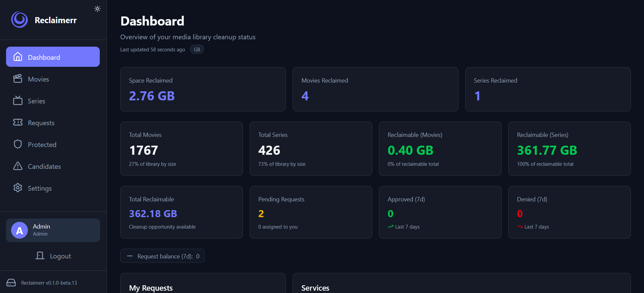Click Reclaimable (Movies) 0.40 GB value

(411, 150)
